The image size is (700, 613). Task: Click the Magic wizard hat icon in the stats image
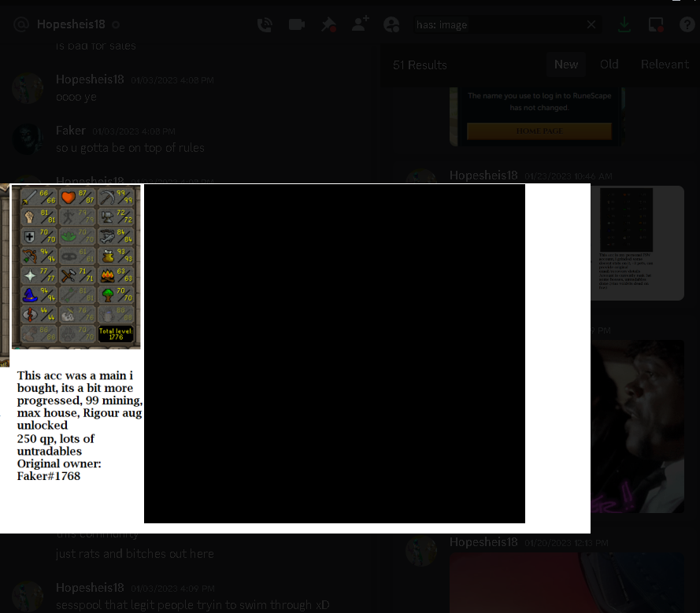click(x=29, y=295)
